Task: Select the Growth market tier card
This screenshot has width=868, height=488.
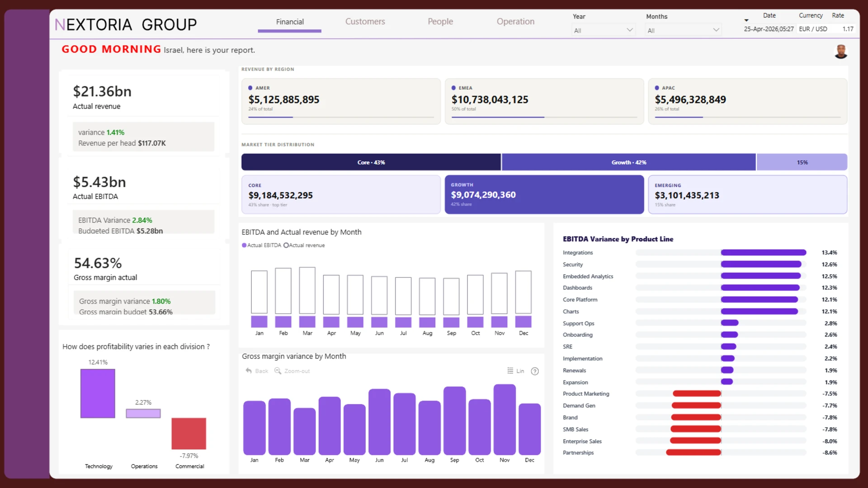Action: point(544,195)
